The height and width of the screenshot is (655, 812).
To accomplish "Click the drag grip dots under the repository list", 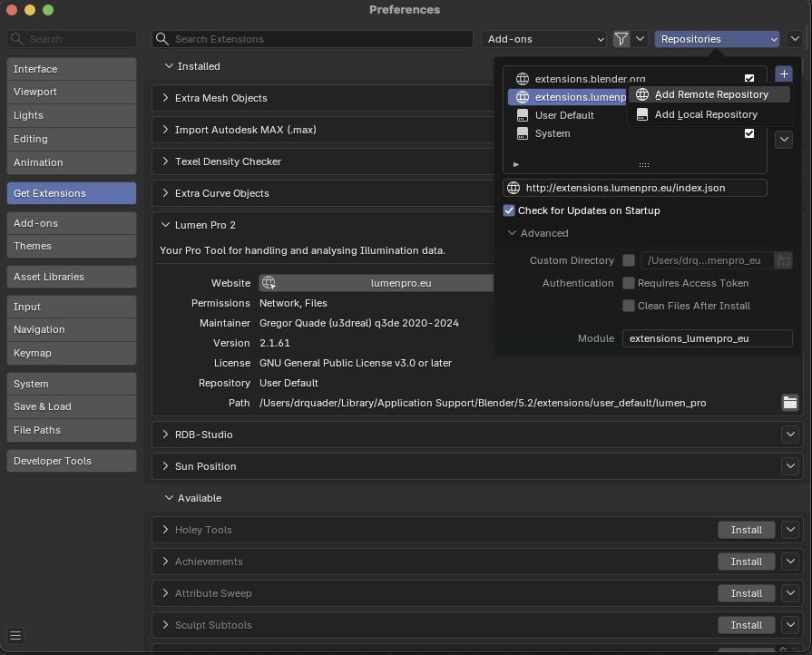I will (643, 164).
